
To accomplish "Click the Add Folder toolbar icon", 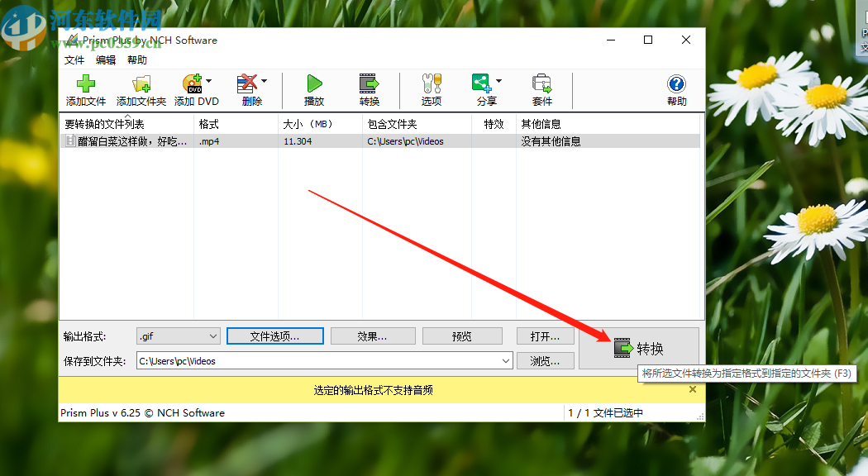I will pos(141,83).
